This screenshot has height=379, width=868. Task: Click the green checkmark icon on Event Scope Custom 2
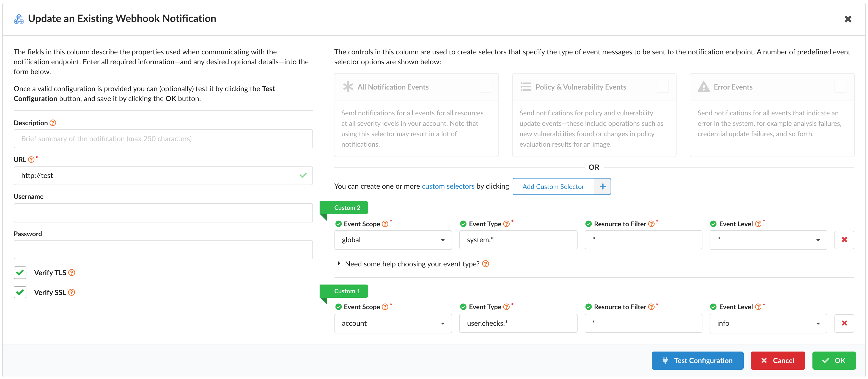pos(338,224)
